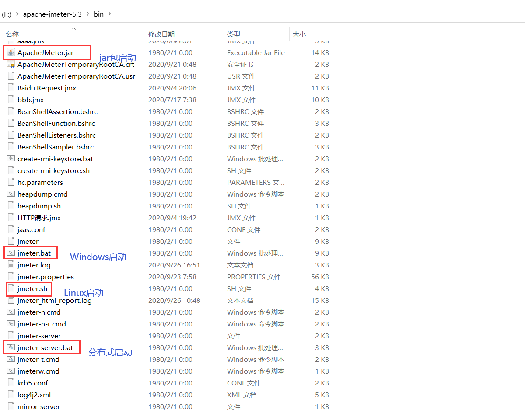
Task: Click the BeanShellAssertion.bshrc file icon
Action: (x=11, y=111)
